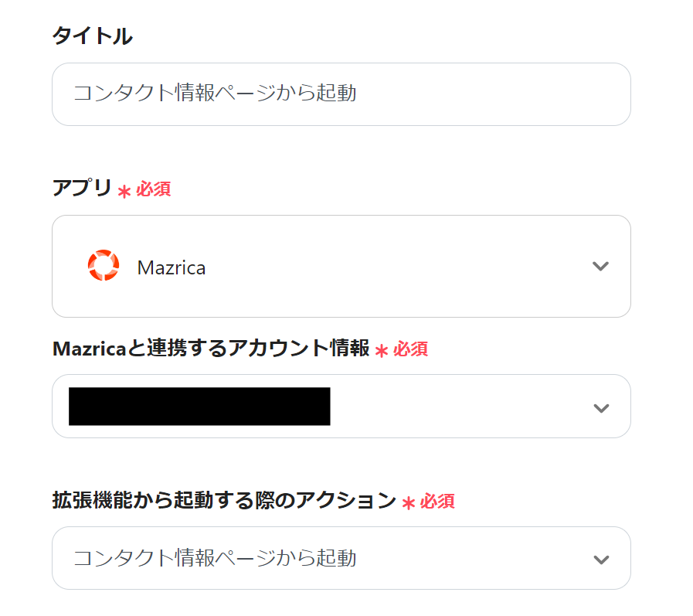
Task: Open the account info dropdown chevron
Action: point(600,407)
